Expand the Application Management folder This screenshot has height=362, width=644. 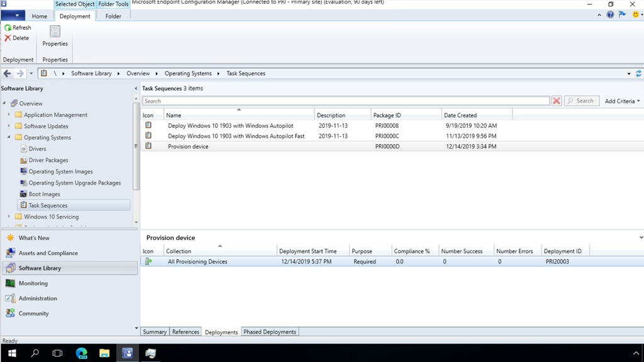coord(9,115)
